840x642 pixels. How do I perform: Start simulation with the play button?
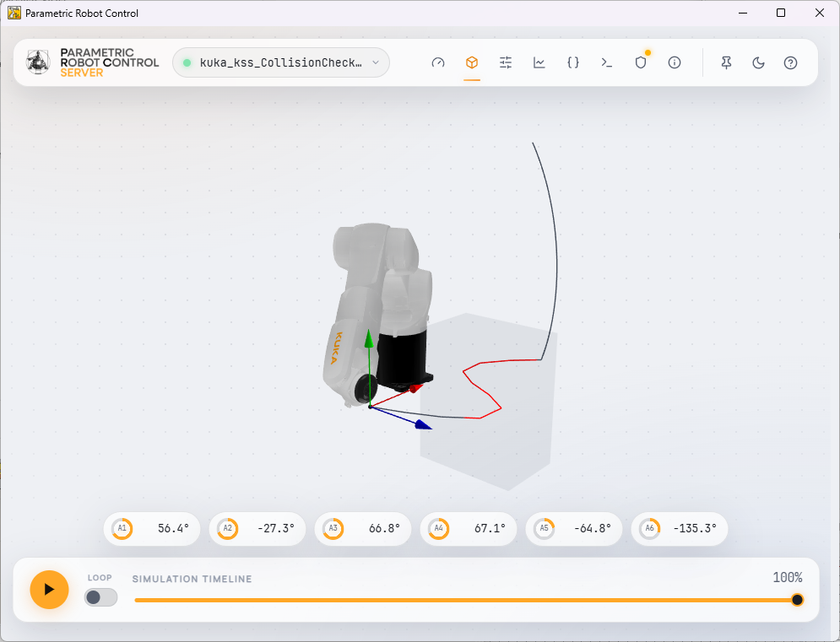[x=49, y=590]
